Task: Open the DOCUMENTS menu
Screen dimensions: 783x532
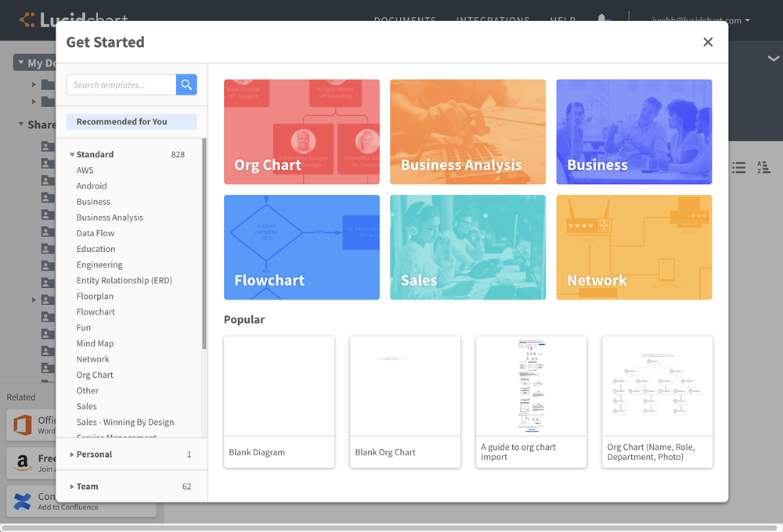Action: pos(406,21)
